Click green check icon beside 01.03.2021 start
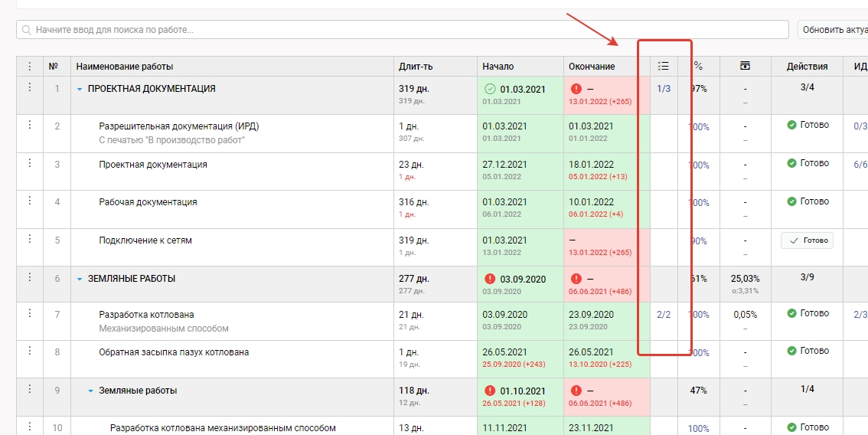Screen dimensions: 868x435 pos(490,89)
